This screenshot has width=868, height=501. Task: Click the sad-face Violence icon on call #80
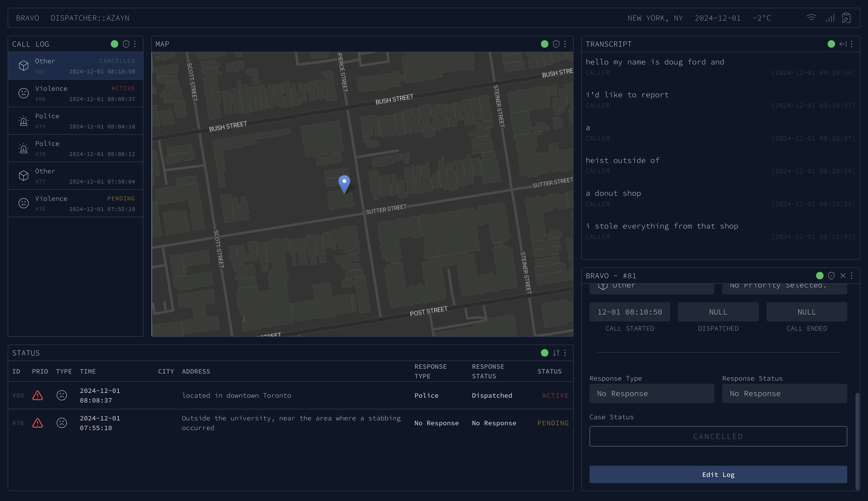23,93
